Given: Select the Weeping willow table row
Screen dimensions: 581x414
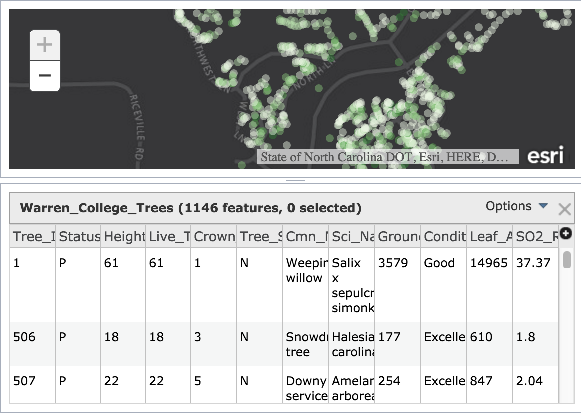Looking at the screenshot, I should tap(284, 285).
